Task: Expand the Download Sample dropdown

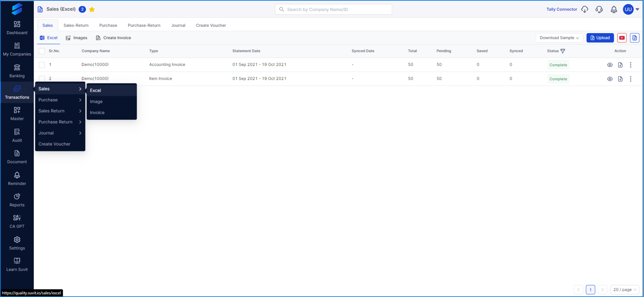Action: pos(559,38)
